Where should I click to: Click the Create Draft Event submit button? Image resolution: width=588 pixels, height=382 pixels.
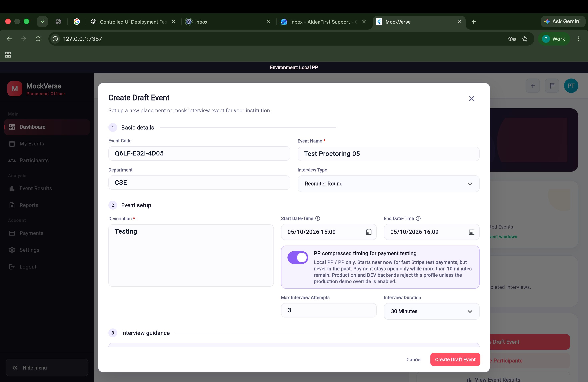(x=455, y=360)
